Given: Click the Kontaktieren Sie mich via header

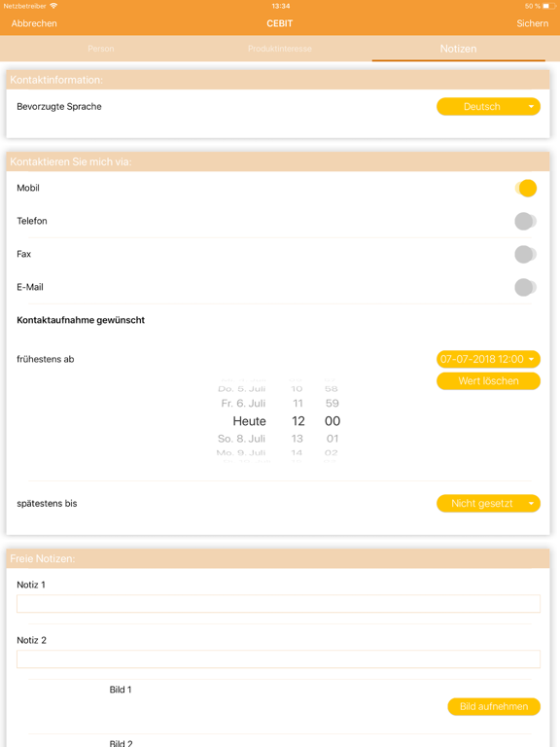Looking at the screenshot, I should [278, 162].
